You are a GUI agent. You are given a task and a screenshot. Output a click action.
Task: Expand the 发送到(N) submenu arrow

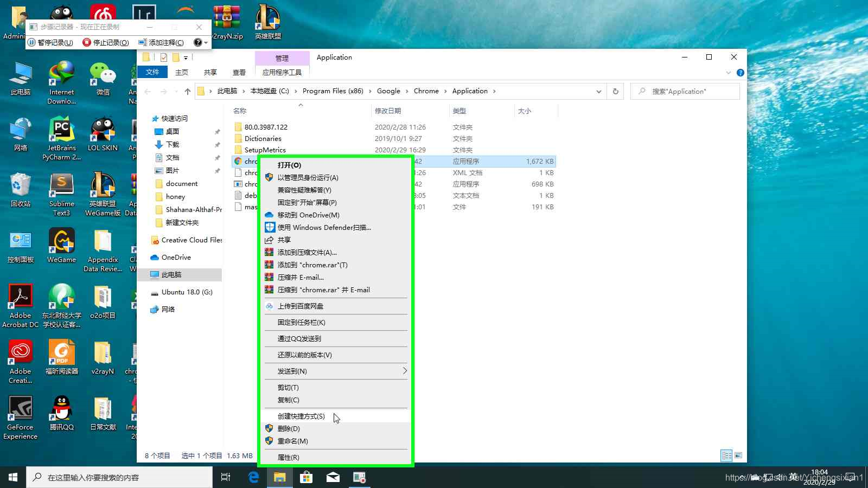pyautogui.click(x=405, y=371)
